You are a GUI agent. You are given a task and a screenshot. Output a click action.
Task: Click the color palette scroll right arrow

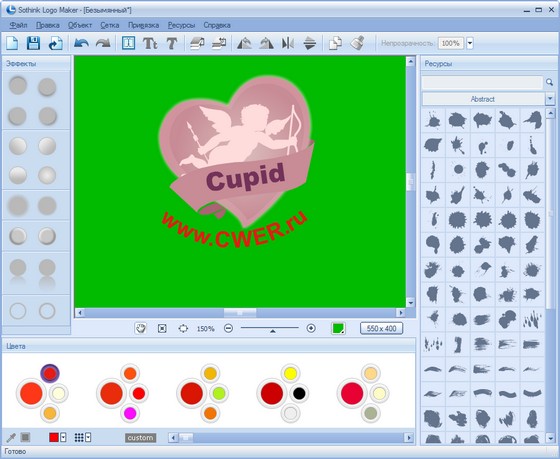pyautogui.click(x=409, y=438)
